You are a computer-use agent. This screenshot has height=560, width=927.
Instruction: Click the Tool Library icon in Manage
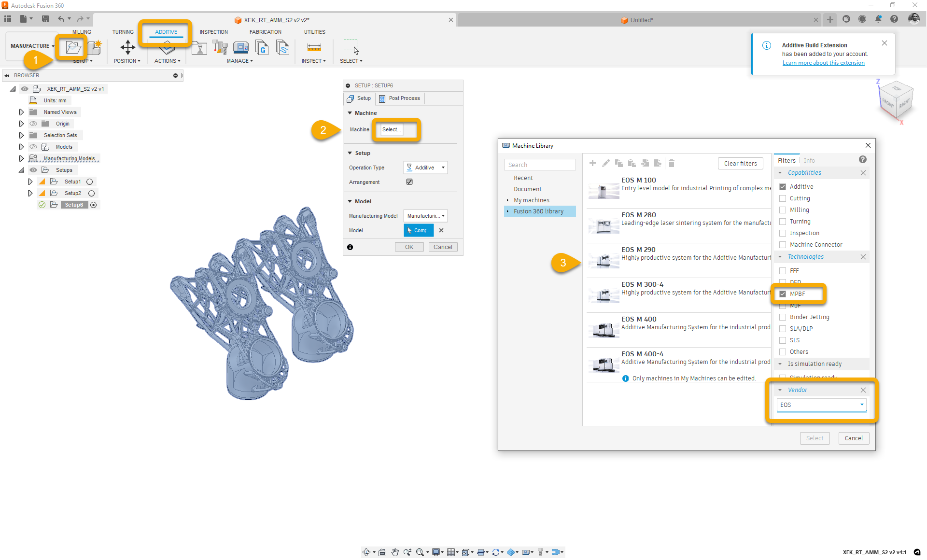point(220,47)
